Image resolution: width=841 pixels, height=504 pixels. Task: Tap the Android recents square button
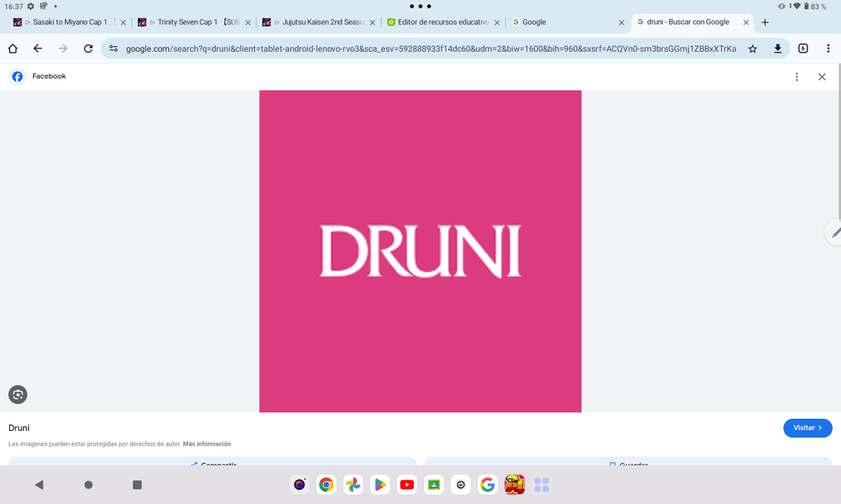point(137,484)
